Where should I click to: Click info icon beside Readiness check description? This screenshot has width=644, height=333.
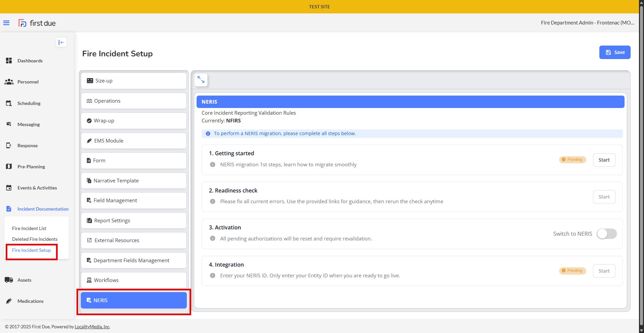coord(213,202)
